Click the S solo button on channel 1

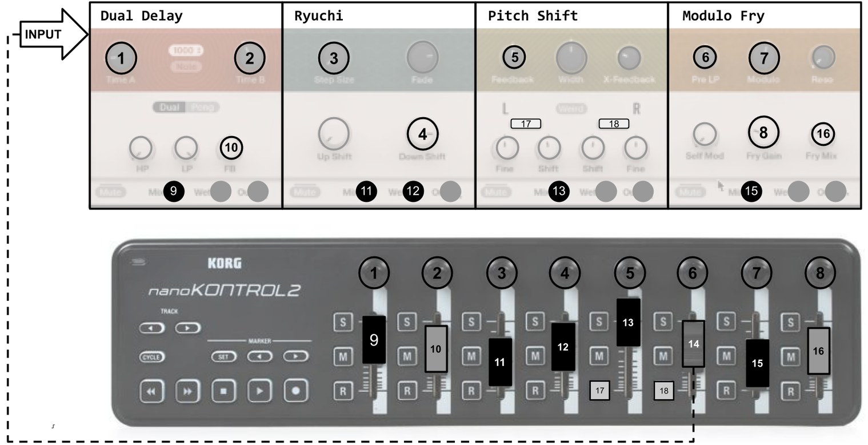(343, 322)
